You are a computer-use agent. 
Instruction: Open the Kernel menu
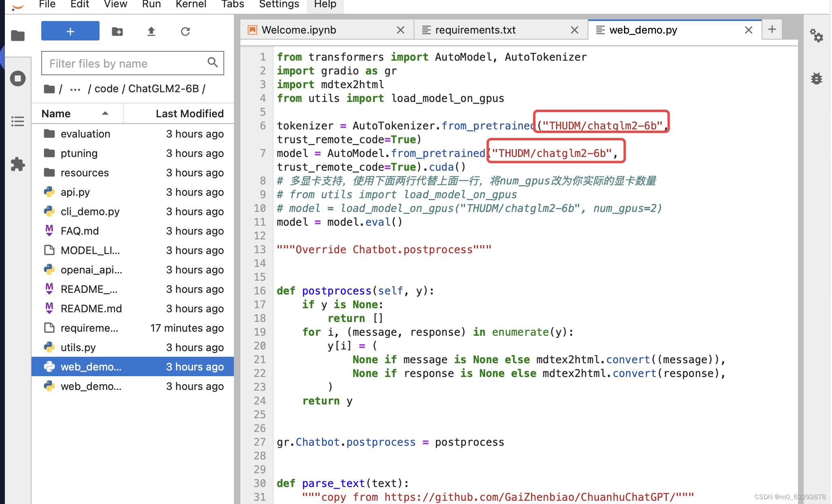point(191,4)
